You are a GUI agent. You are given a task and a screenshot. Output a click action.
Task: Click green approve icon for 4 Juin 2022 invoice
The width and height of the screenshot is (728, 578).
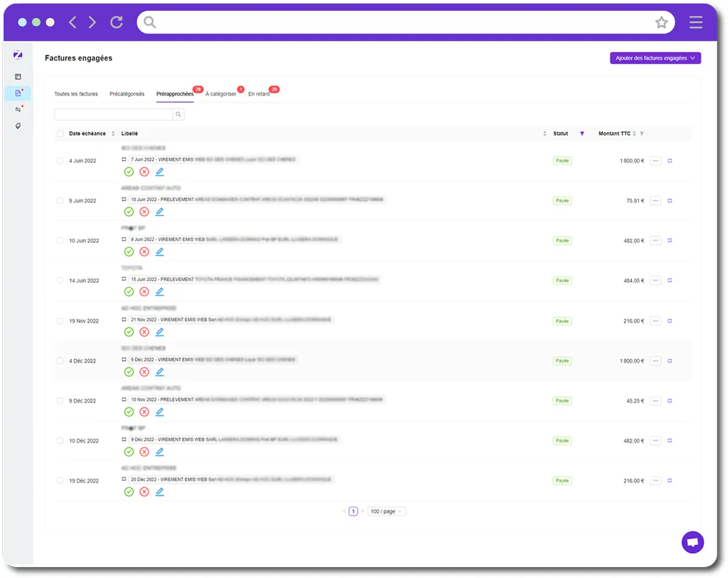coord(129,172)
